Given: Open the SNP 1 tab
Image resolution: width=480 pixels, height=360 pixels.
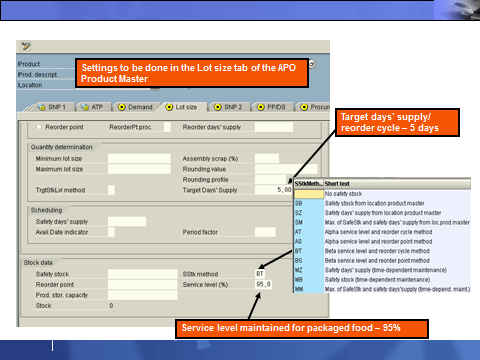Looking at the screenshot, I should pyautogui.click(x=52, y=107).
